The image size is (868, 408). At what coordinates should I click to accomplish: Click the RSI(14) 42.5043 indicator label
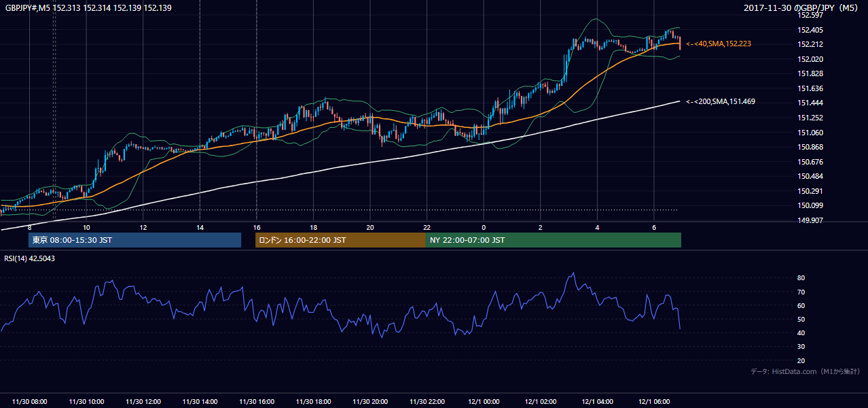click(x=30, y=258)
